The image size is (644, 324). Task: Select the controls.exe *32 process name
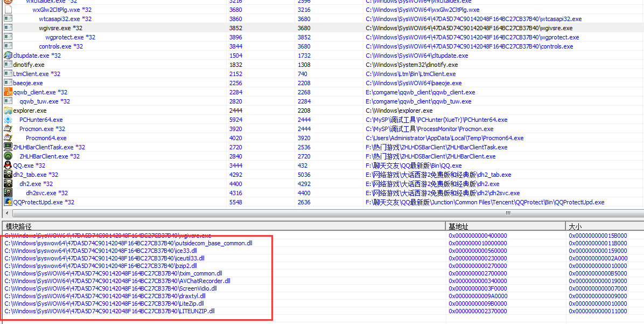[x=61, y=46]
